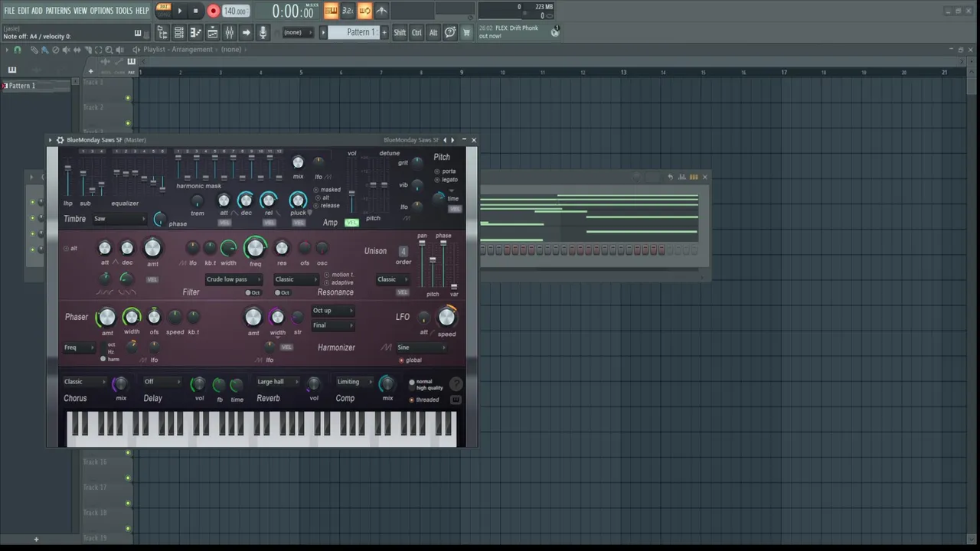Open the ADD menu

pyautogui.click(x=37, y=11)
